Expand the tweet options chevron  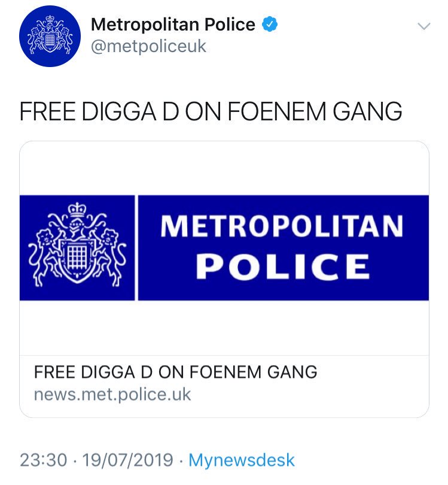pyautogui.click(x=423, y=26)
